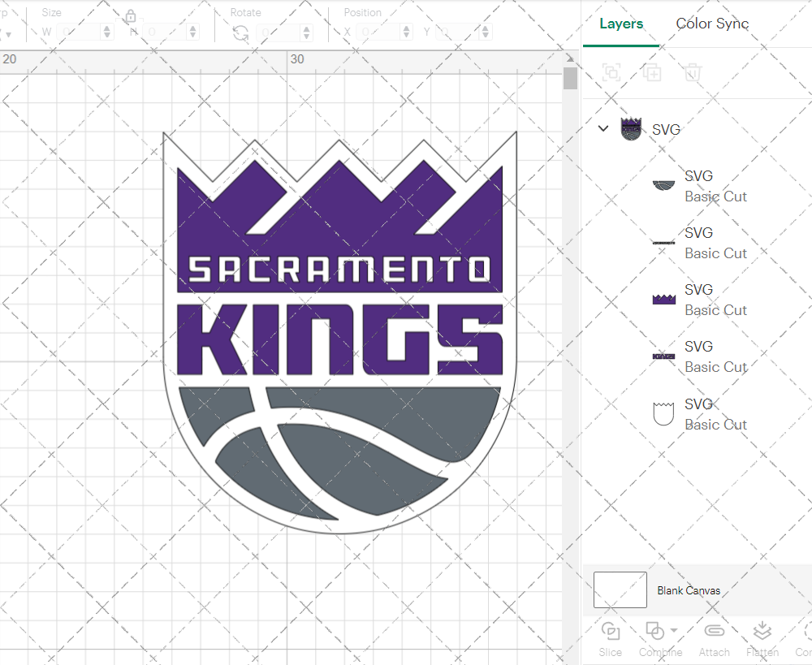Click the Position X stepper arrows

click(x=407, y=32)
